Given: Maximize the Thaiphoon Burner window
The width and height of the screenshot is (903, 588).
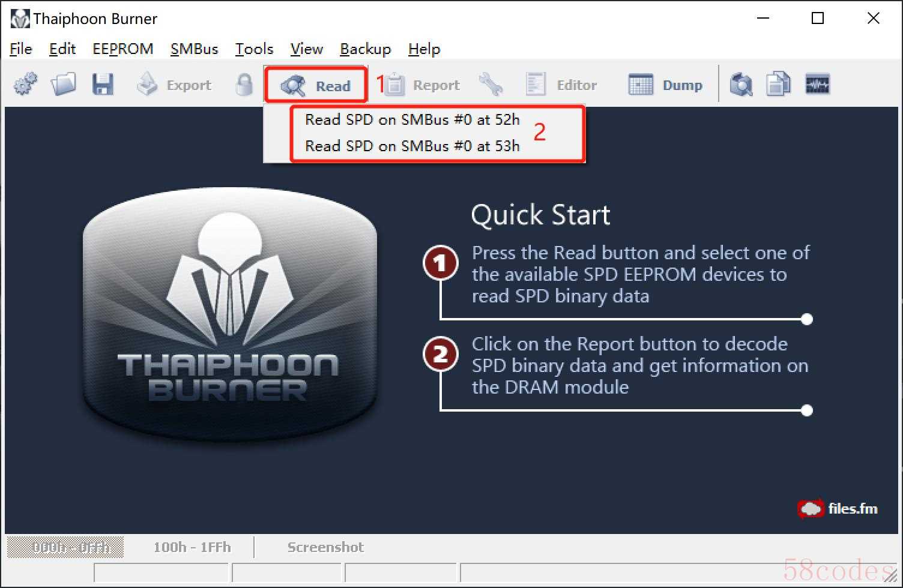Looking at the screenshot, I should coord(817,19).
